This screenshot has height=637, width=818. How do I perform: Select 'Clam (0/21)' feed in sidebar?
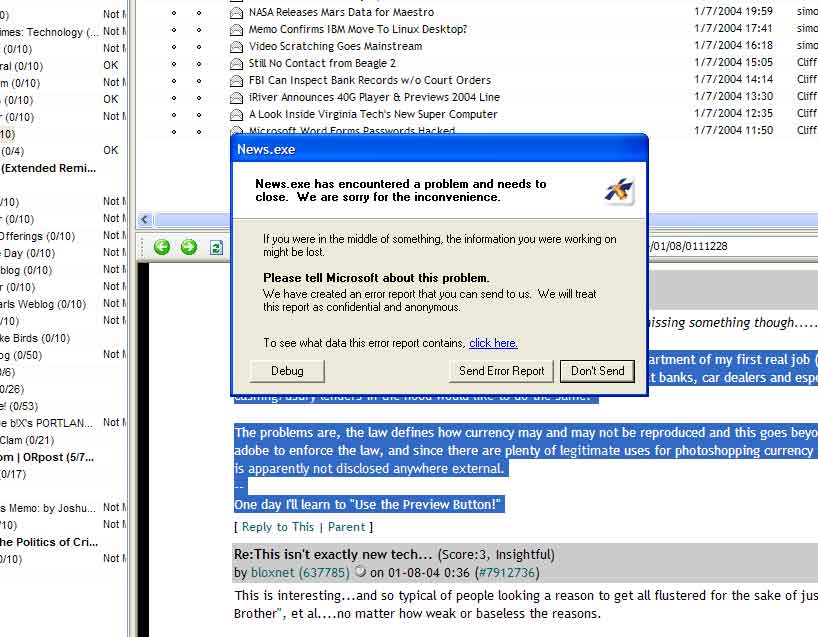(x=27, y=440)
